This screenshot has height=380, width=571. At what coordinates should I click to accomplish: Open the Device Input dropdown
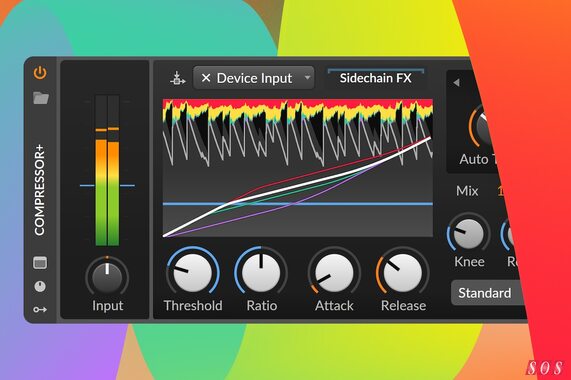tap(254, 78)
